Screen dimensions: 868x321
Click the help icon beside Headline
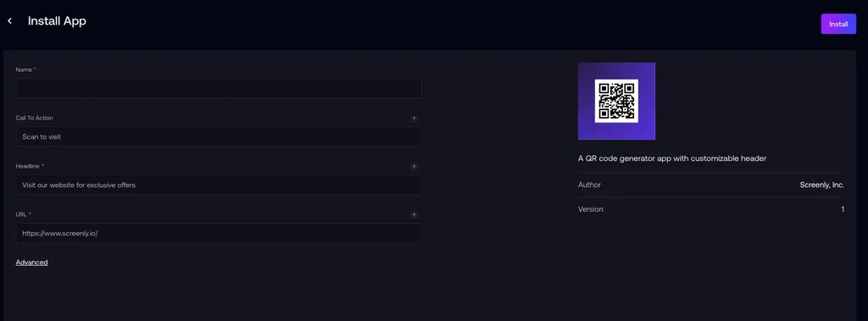(414, 167)
